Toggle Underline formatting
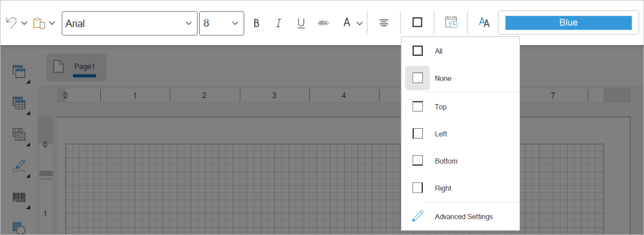The image size is (644, 235). click(x=301, y=23)
